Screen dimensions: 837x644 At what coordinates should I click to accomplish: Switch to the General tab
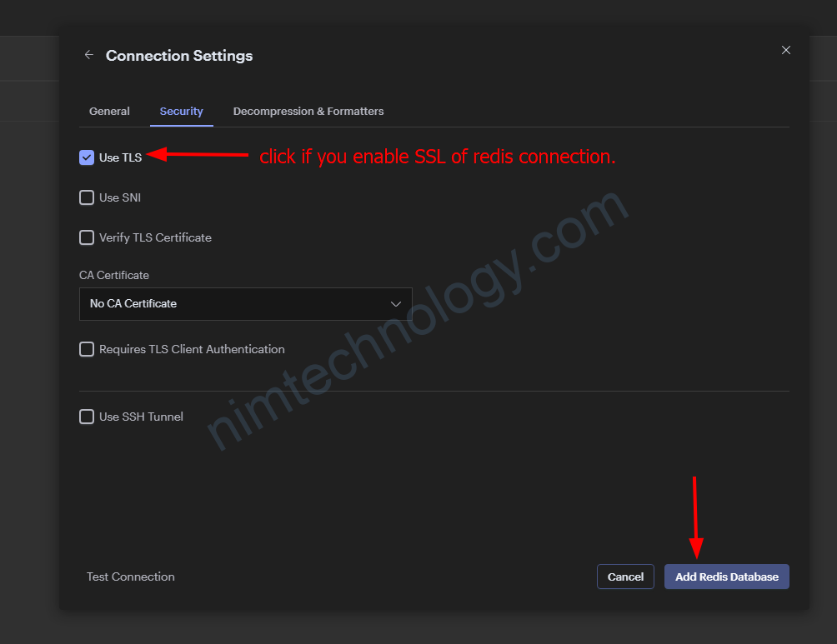pos(109,111)
